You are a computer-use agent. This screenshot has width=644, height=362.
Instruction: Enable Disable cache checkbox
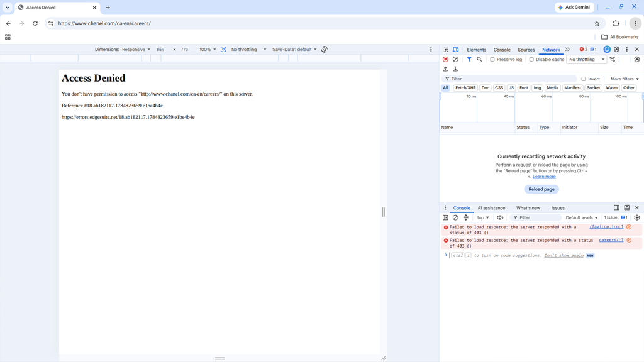click(x=531, y=60)
